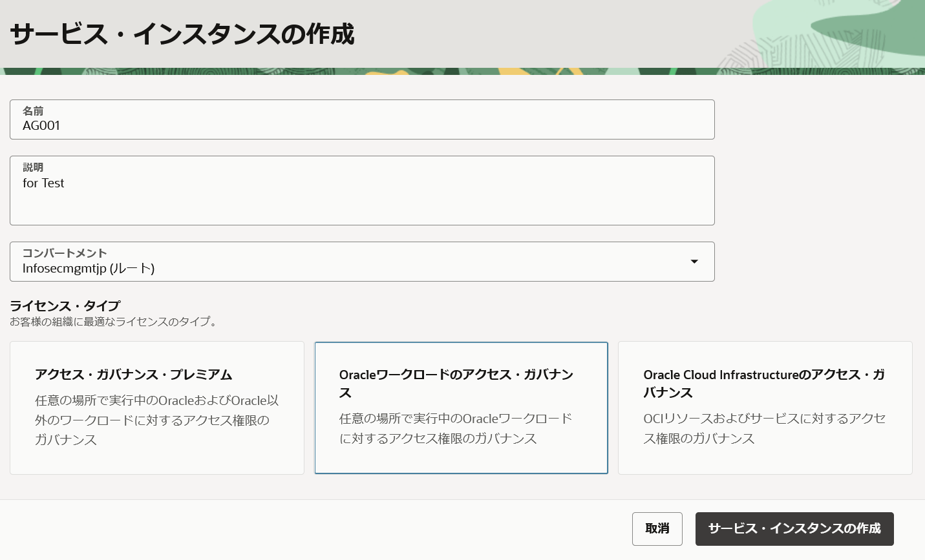Click the 説明 text area with 'for Test'
Image resolution: width=925 pixels, height=560 pixels.
[362, 191]
